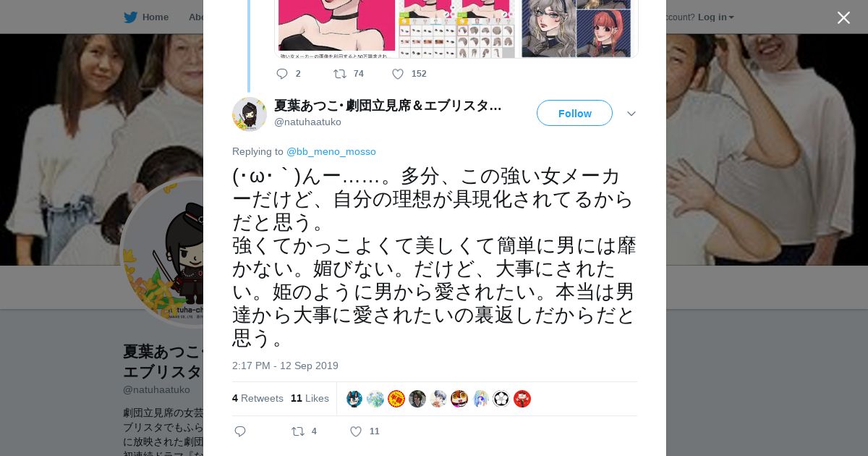This screenshot has width=868, height=456.
Task: Close the tweet overlay with X icon
Action: 843,17
